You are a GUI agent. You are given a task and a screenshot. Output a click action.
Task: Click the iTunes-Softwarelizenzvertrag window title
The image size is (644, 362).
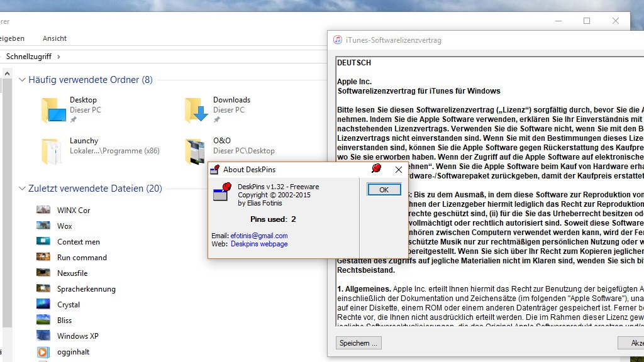pos(394,40)
